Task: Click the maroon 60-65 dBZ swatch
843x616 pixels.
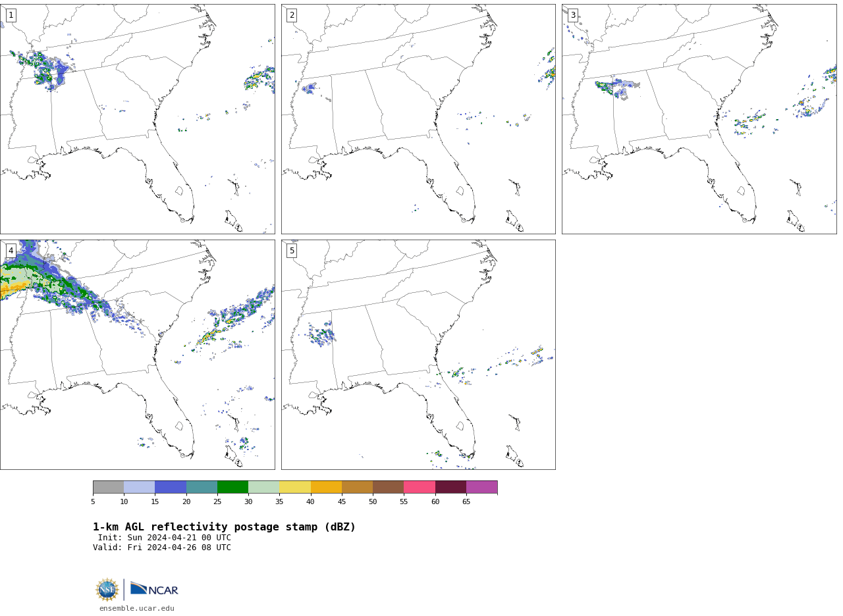Action: (x=450, y=487)
